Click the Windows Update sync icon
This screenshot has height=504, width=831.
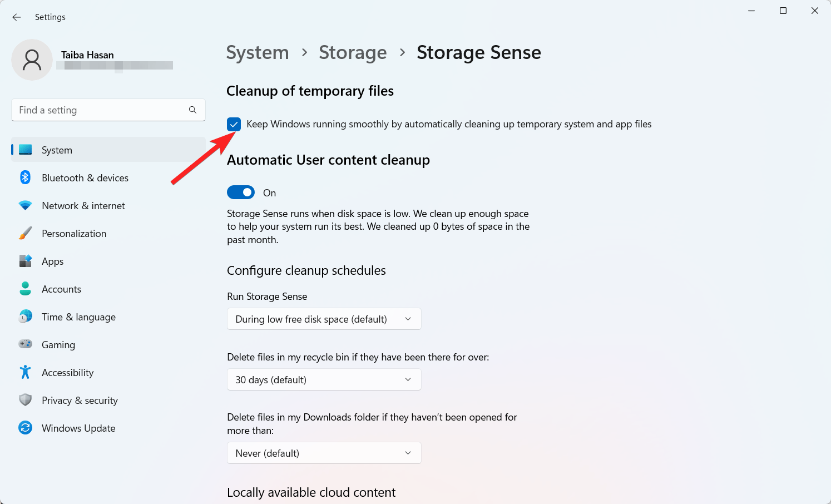click(25, 428)
